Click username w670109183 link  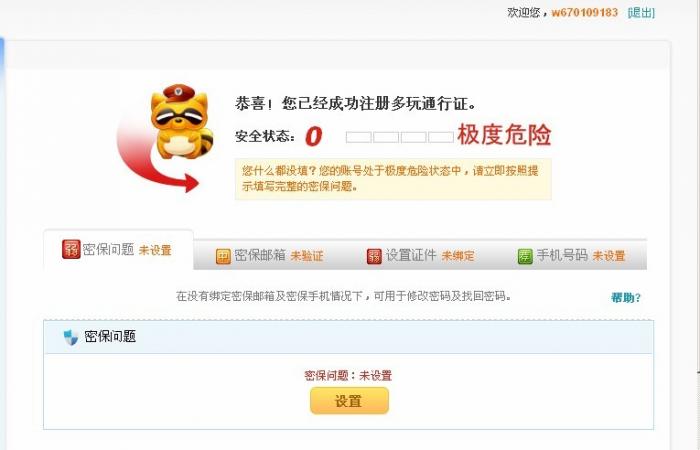click(x=584, y=12)
